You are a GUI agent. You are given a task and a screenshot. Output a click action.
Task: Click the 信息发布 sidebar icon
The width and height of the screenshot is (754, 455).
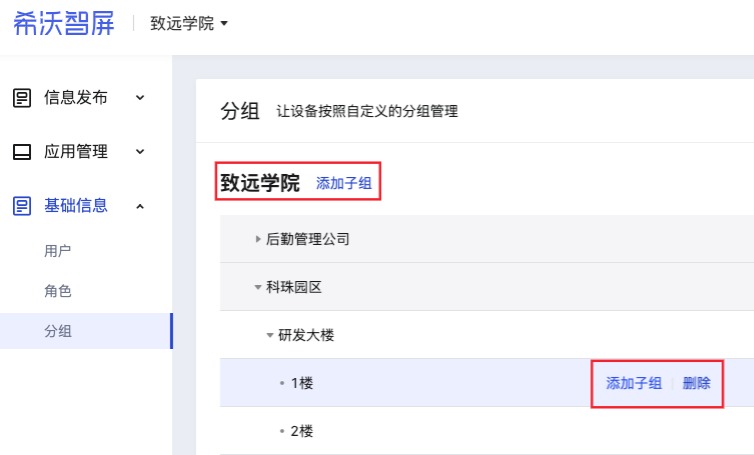22,98
